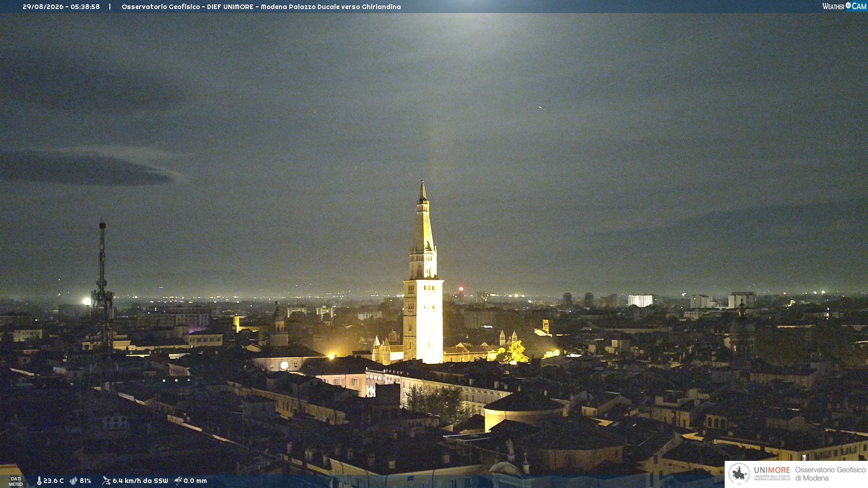This screenshot has height=488, width=868.
Task: Click the UNIMORE university seal emblem
Action: point(739,474)
